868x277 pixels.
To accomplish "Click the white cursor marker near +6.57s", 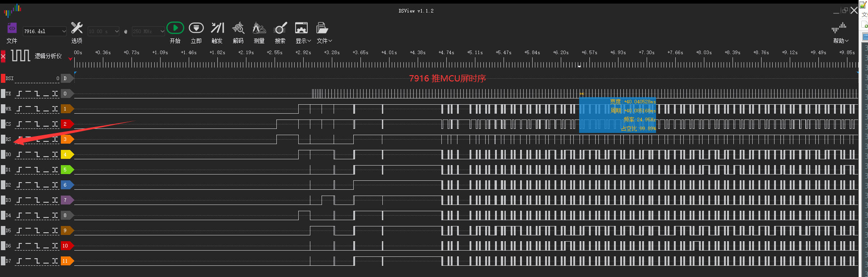I will tap(579, 66).
